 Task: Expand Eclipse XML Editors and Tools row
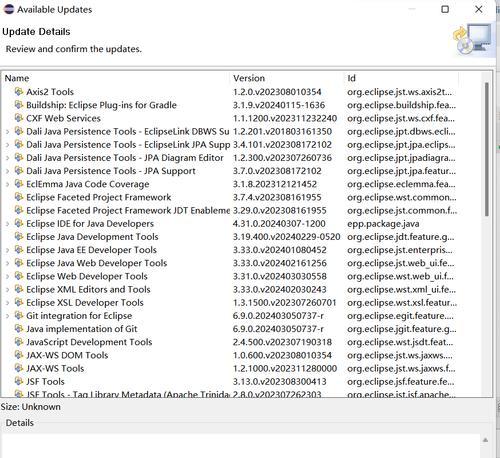pos(8,290)
